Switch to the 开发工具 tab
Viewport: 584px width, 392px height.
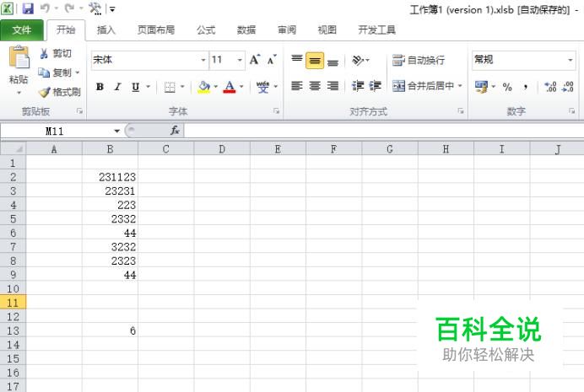coord(376,30)
